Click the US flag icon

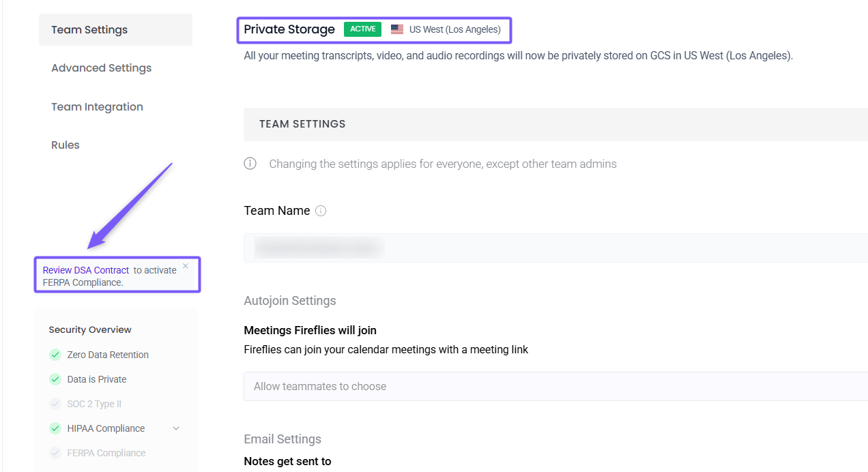coord(397,29)
